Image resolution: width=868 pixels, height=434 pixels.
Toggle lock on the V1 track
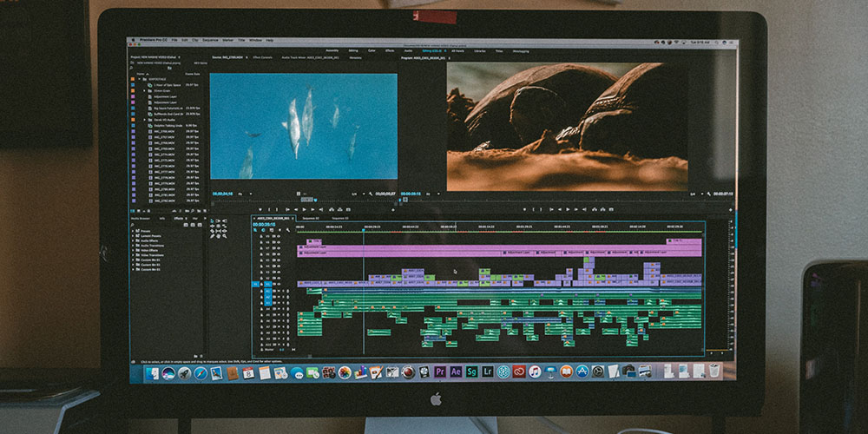pyautogui.click(x=261, y=284)
